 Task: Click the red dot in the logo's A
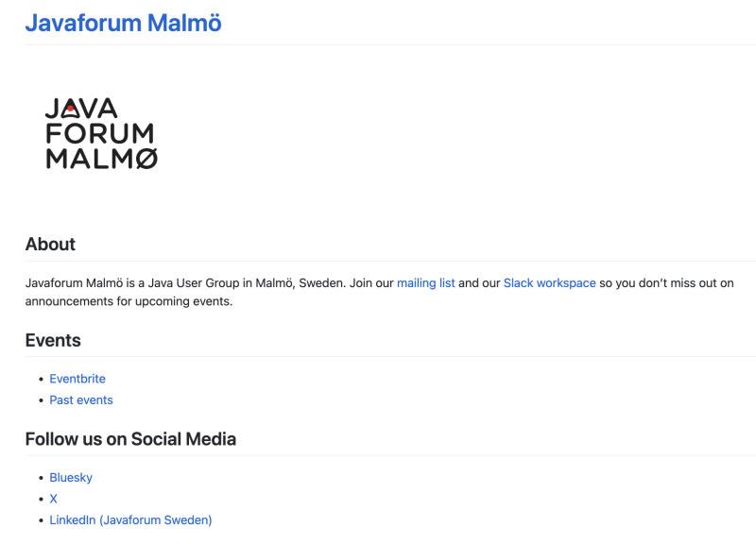click(71, 107)
